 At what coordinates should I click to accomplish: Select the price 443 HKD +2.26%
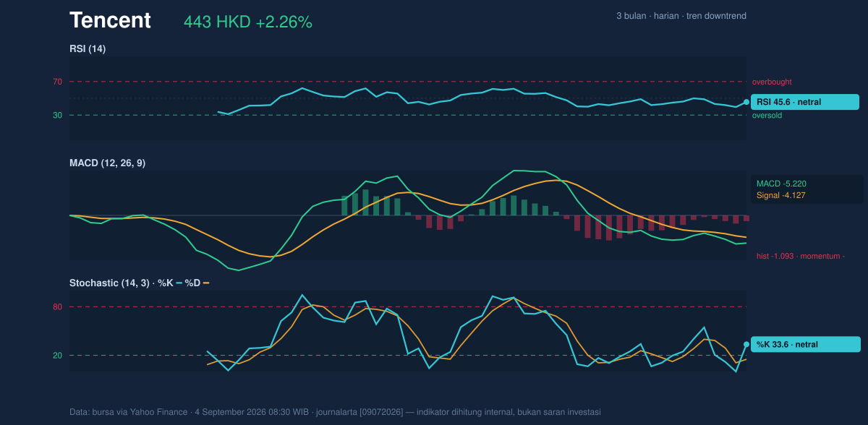coord(248,22)
